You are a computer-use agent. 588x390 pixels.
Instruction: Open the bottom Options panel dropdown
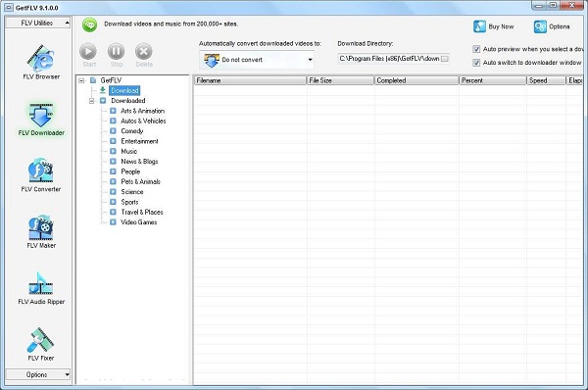tap(38, 374)
